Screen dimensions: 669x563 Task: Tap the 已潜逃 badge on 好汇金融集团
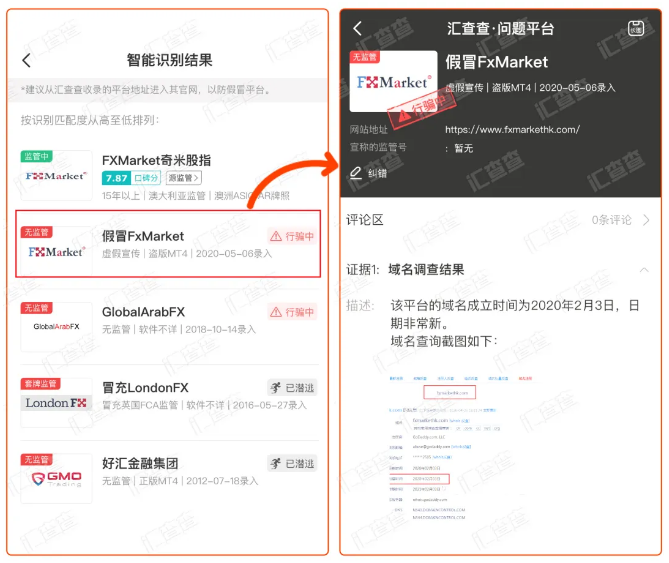[x=292, y=464]
